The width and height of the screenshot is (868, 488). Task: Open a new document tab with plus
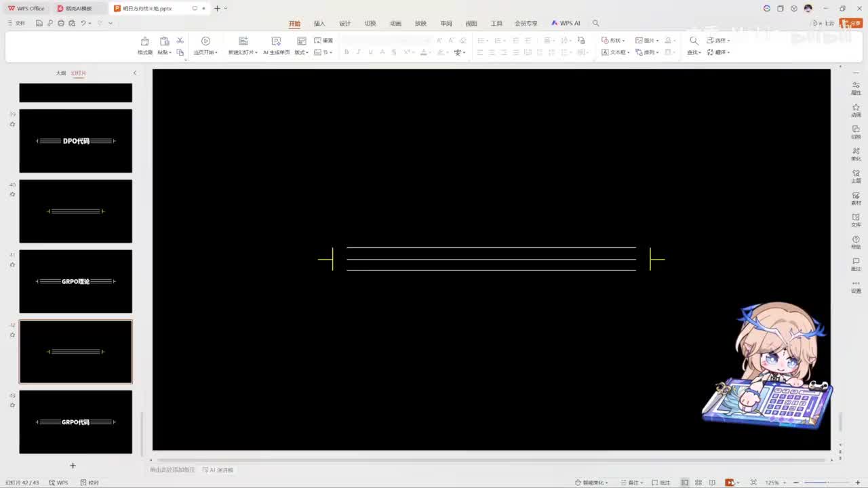click(217, 8)
